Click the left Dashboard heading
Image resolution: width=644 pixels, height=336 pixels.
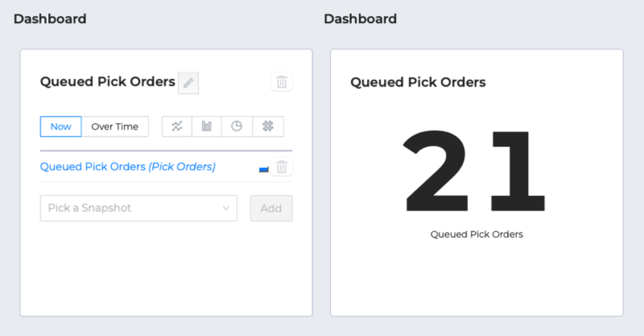(x=50, y=19)
